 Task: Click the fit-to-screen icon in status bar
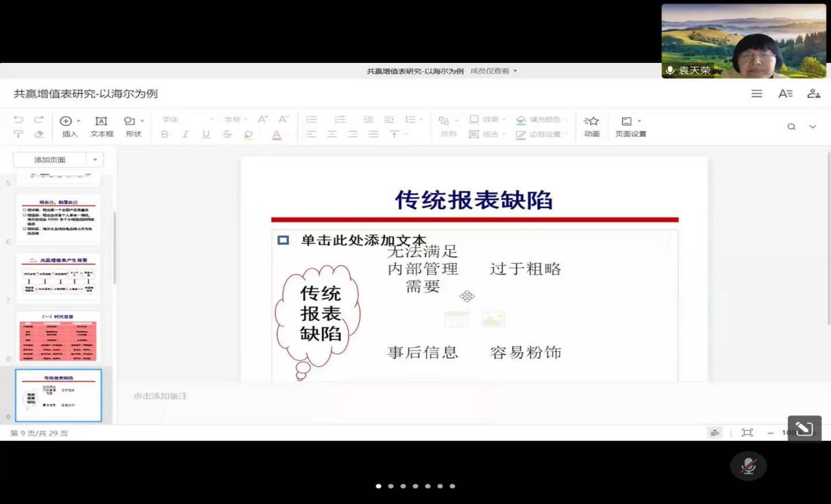(x=747, y=432)
